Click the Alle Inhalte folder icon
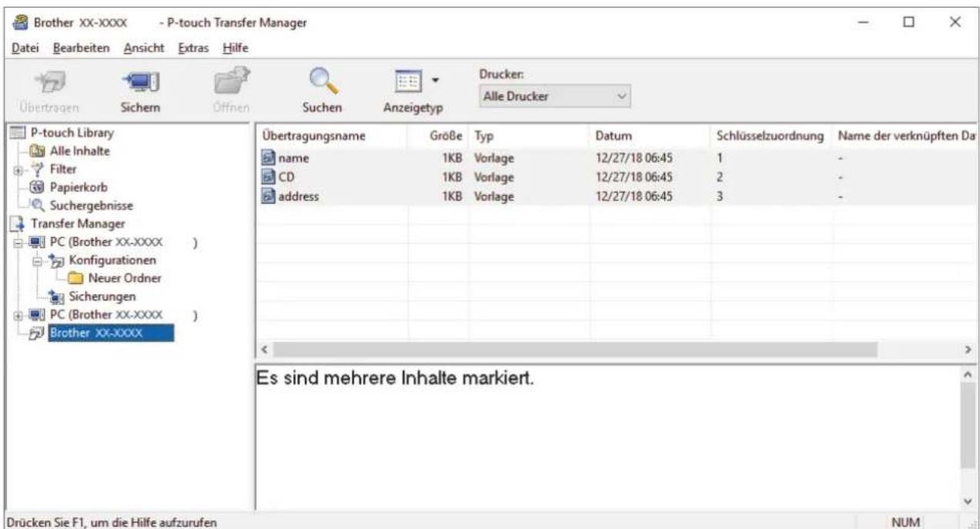980x529 pixels. pyautogui.click(x=36, y=151)
